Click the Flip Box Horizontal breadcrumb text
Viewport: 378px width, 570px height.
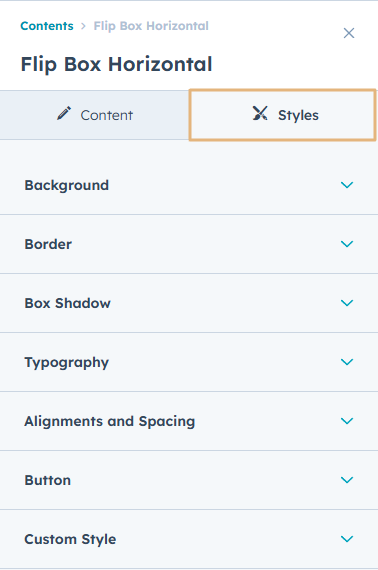point(151,26)
